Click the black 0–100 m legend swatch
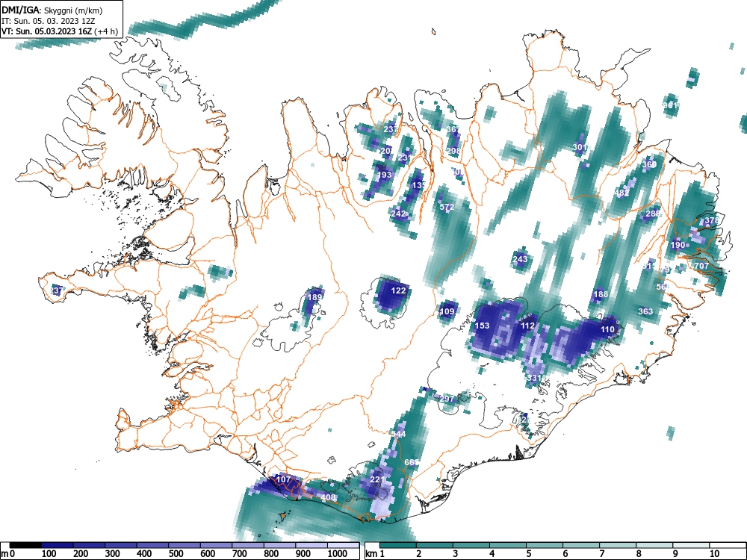747x560 pixels. 25,545
